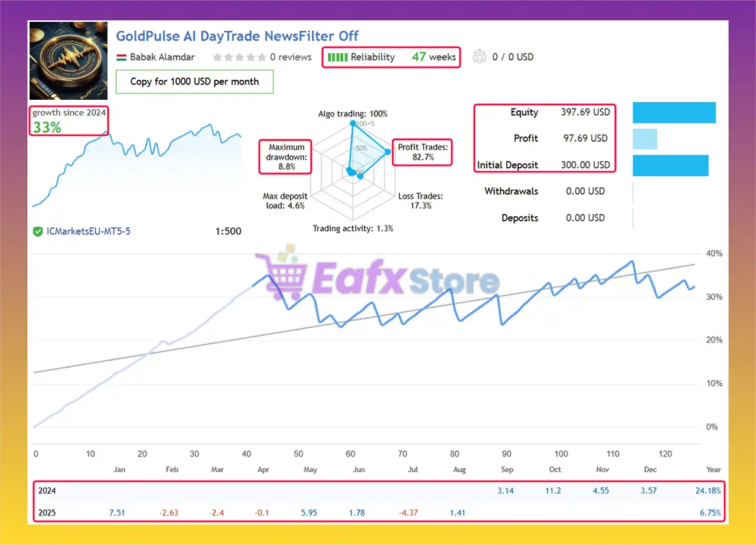Image resolution: width=756 pixels, height=545 pixels.
Task: Click the Withdrawals 0.00 USD value
Action: click(585, 191)
